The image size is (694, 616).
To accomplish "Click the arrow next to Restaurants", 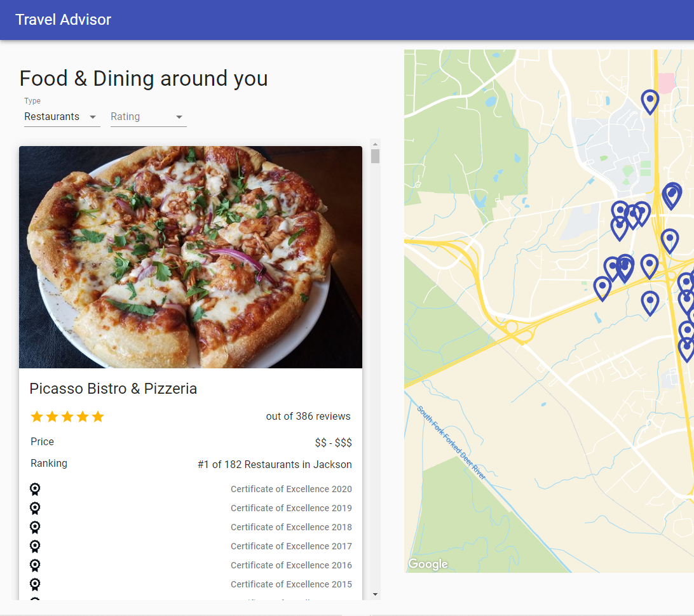I will (93, 117).
